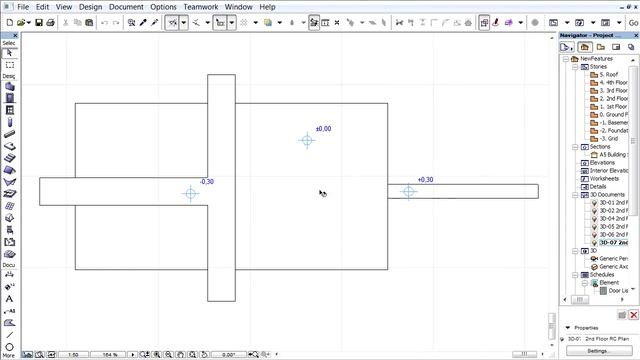
Task: Select the Dimension tool
Action: [9, 275]
